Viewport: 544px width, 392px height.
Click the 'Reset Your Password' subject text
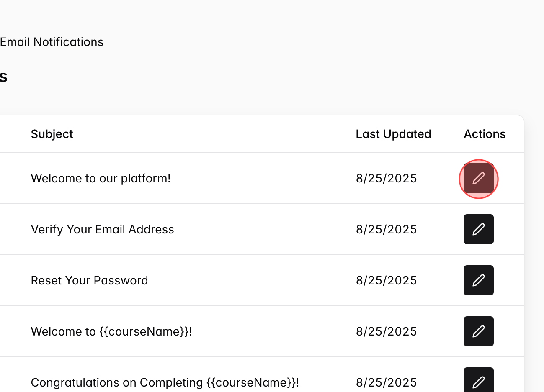89,280
